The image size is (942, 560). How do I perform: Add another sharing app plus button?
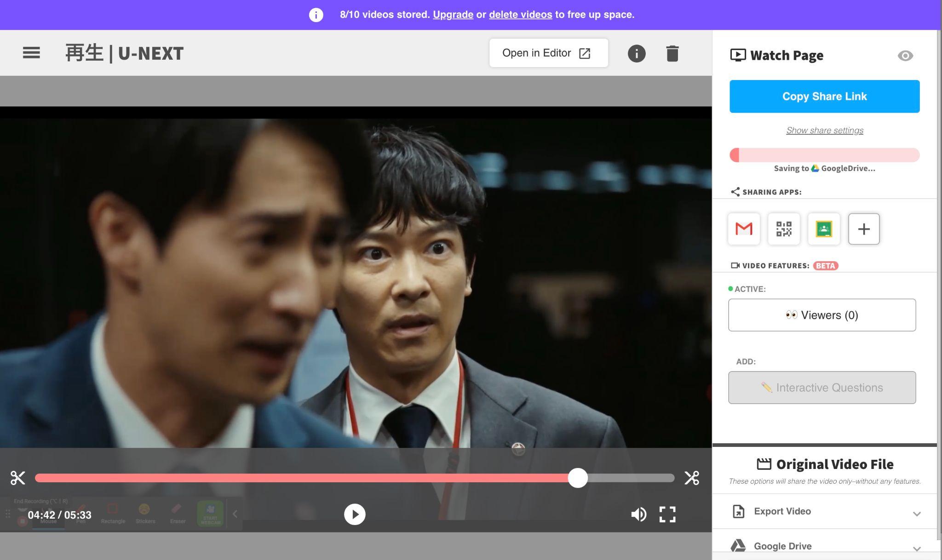point(864,229)
